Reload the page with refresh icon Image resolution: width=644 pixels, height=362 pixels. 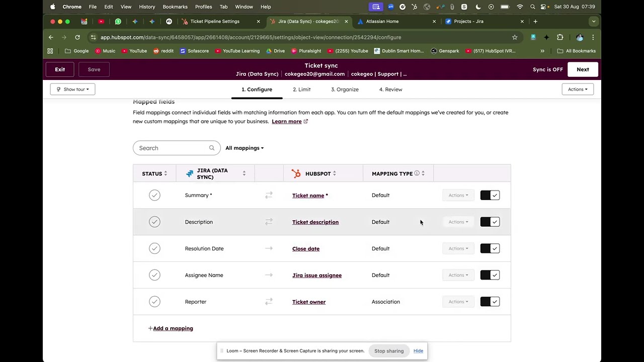pos(77,37)
